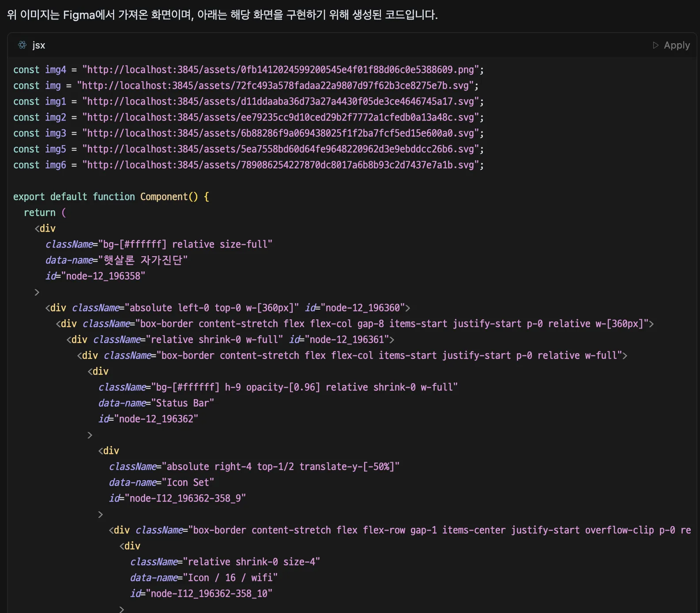Click the const img URL line ending 8275e7b.svg
The width and height of the screenshot is (700, 613).
pos(246,86)
